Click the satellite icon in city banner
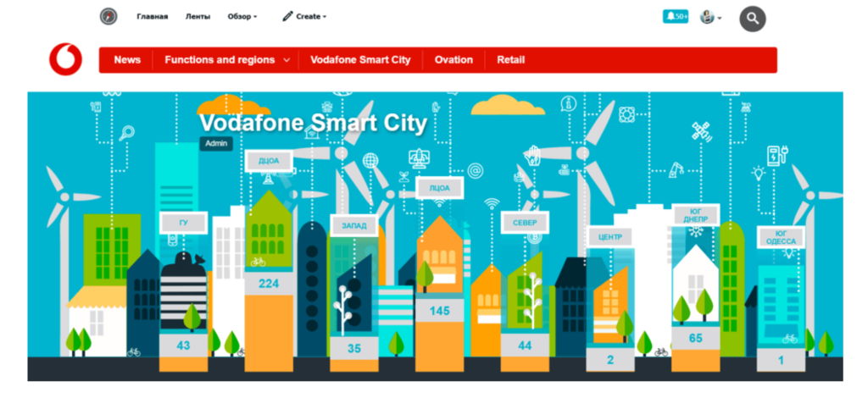The height and width of the screenshot is (398, 868). (x=701, y=130)
